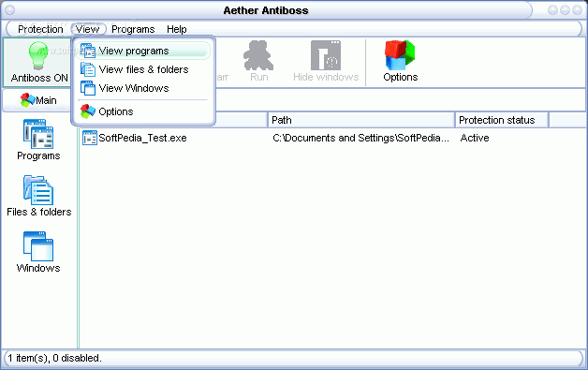Click the Path column header

361,120
